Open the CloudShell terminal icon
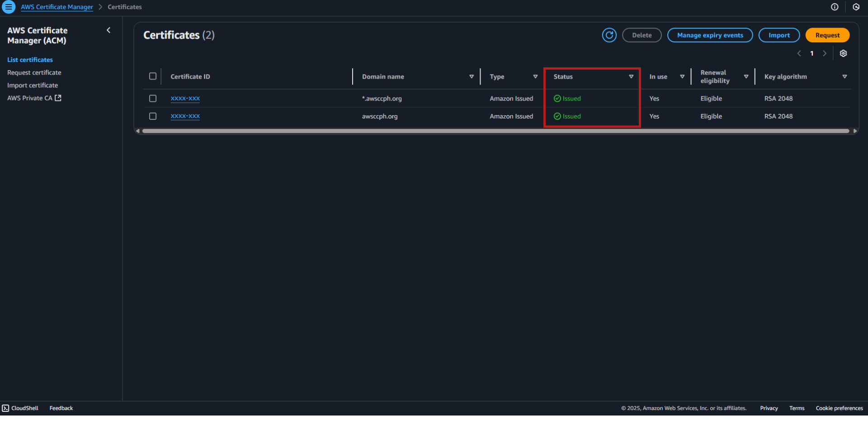 click(5, 408)
